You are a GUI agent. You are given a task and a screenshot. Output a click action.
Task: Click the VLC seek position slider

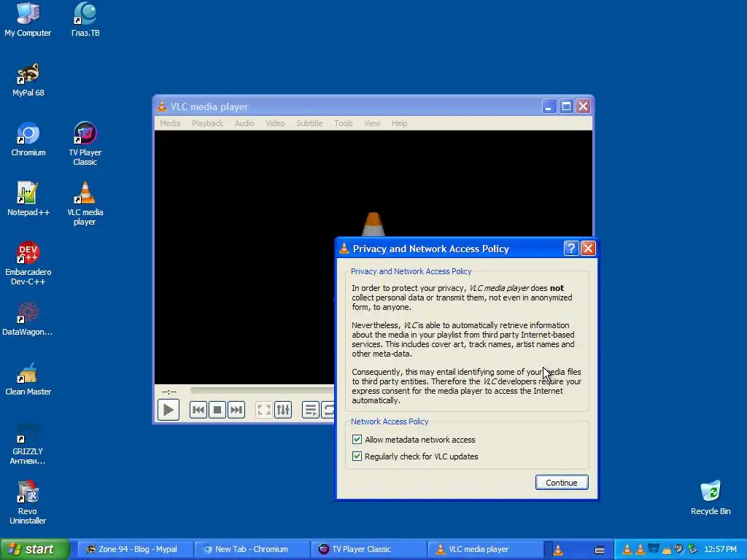click(263, 391)
